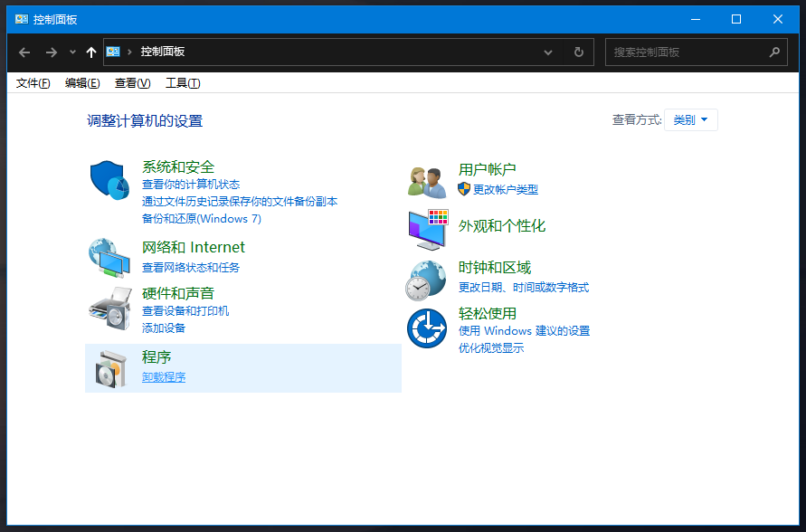Screen dimensions: 806x532
Task: Click the 时钟和区域 globe clock icon
Action: [426, 280]
